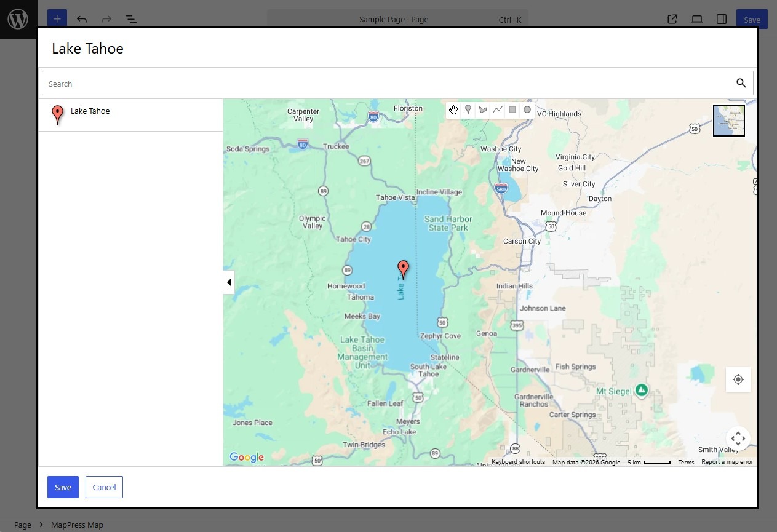Select the hand pan tool on map
Image resolution: width=777 pixels, height=532 pixels.
click(x=453, y=110)
